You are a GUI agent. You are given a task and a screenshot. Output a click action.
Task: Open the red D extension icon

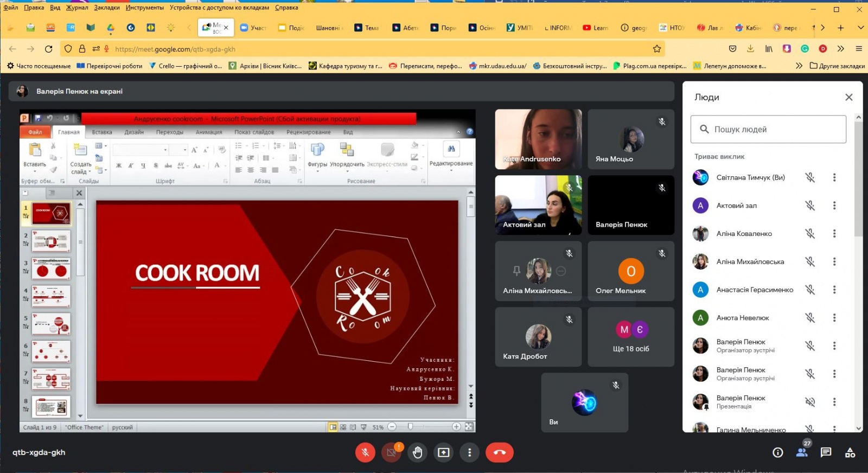tap(823, 49)
